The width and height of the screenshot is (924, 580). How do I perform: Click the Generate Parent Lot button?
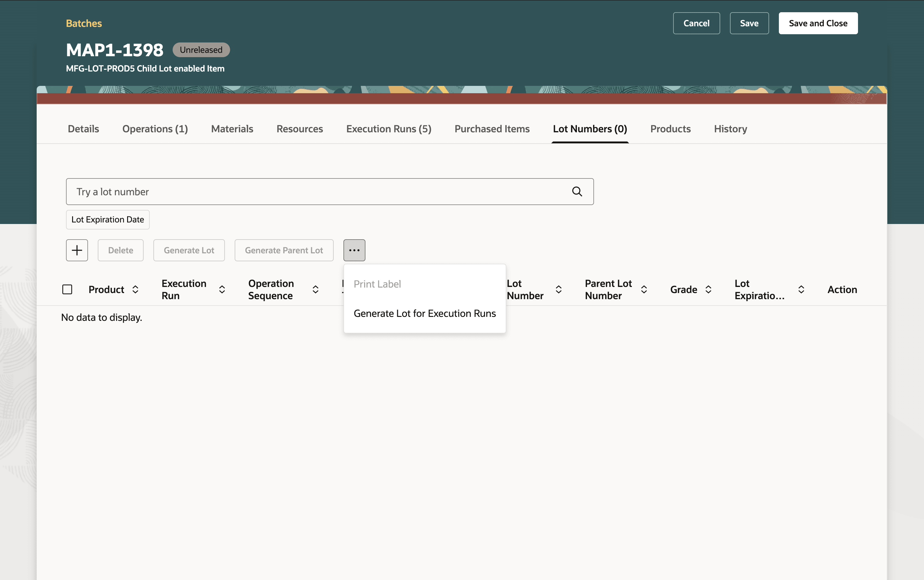284,250
